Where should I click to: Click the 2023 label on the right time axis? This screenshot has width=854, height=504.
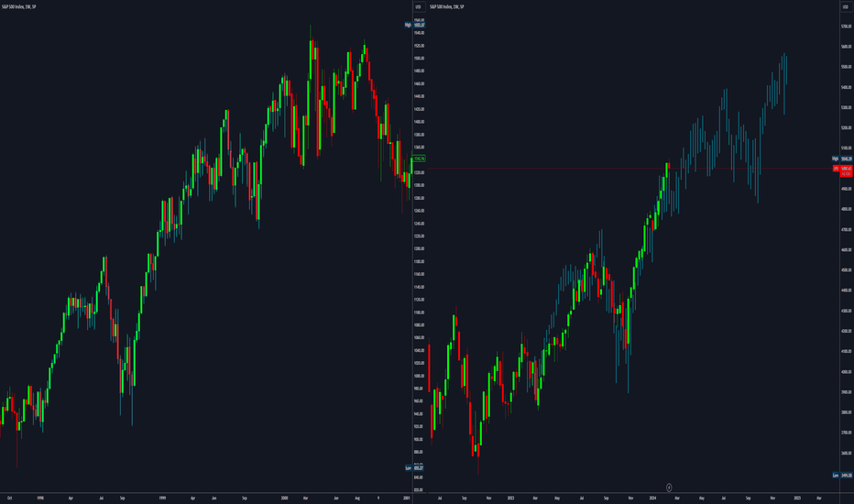point(511,498)
